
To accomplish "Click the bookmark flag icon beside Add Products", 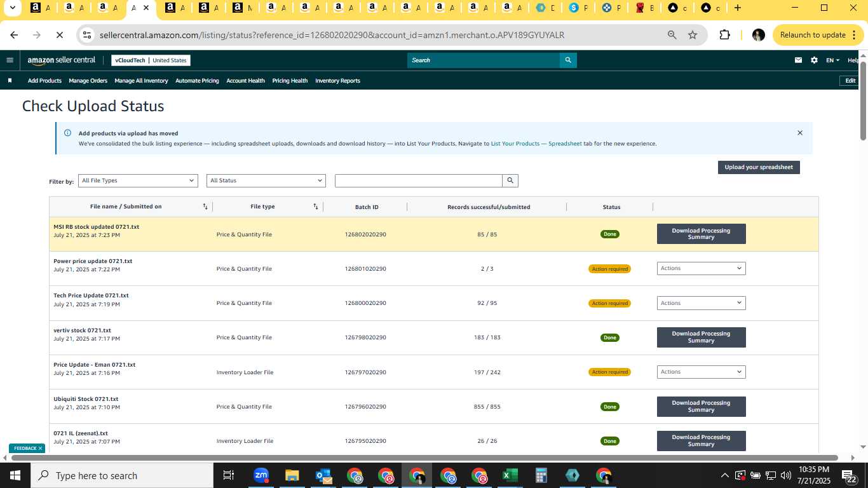I will [x=10, y=81].
